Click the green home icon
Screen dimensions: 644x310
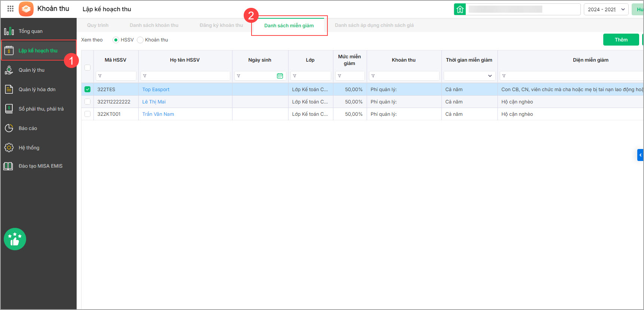[x=460, y=9]
